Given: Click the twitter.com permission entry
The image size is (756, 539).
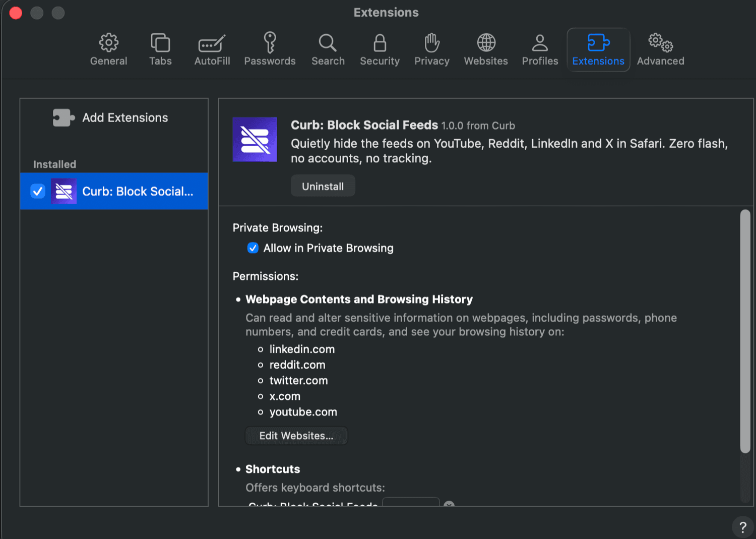Looking at the screenshot, I should tap(298, 381).
